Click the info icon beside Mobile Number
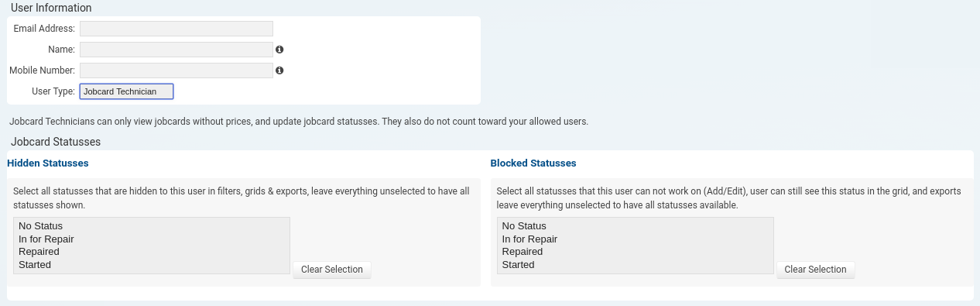The height and width of the screenshot is (306, 980). (x=279, y=70)
